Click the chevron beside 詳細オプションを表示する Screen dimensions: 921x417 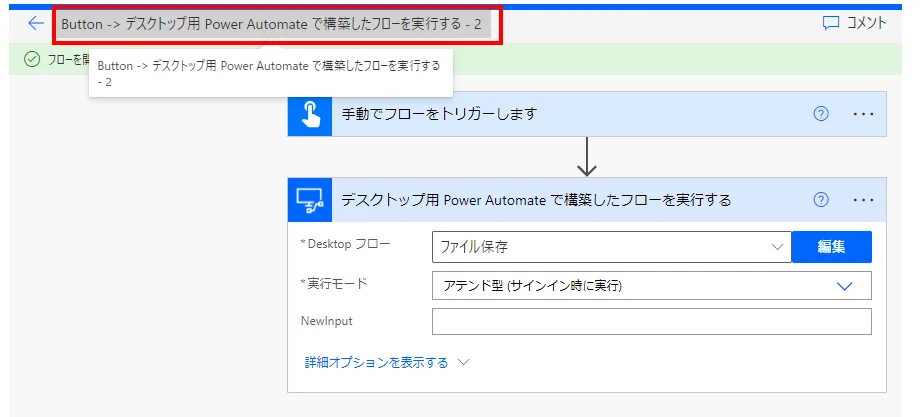pyautogui.click(x=463, y=363)
